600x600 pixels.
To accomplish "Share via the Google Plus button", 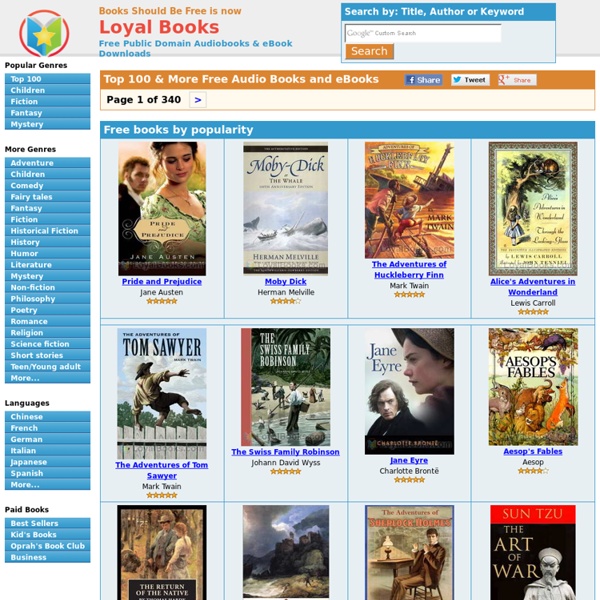I will [517, 80].
